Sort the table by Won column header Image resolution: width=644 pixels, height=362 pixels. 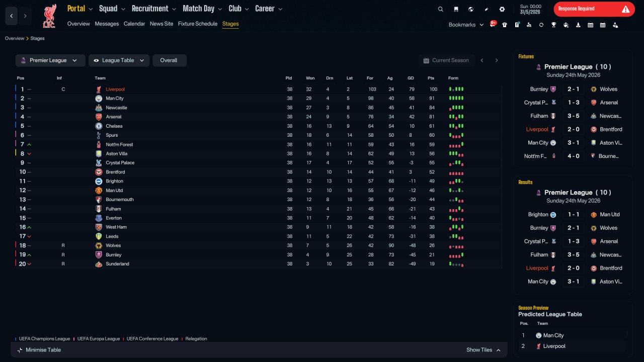(x=310, y=78)
